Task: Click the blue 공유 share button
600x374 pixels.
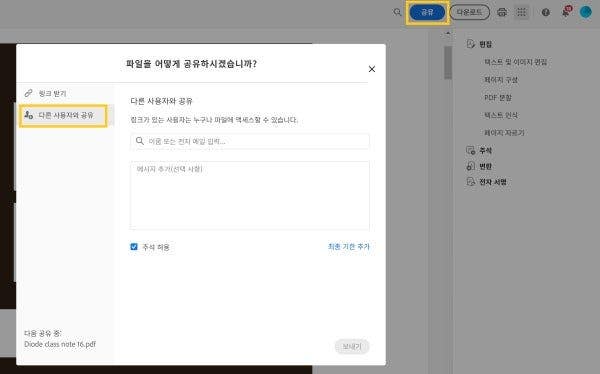Action: (427, 13)
